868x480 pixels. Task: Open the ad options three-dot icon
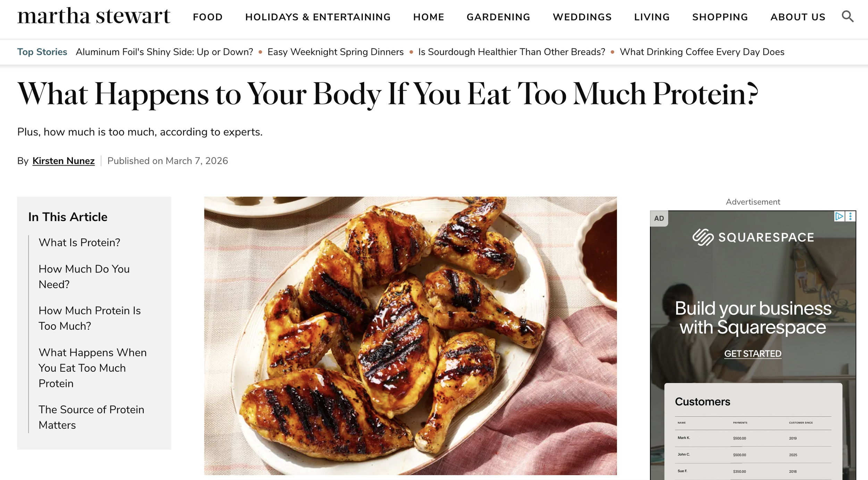click(850, 217)
